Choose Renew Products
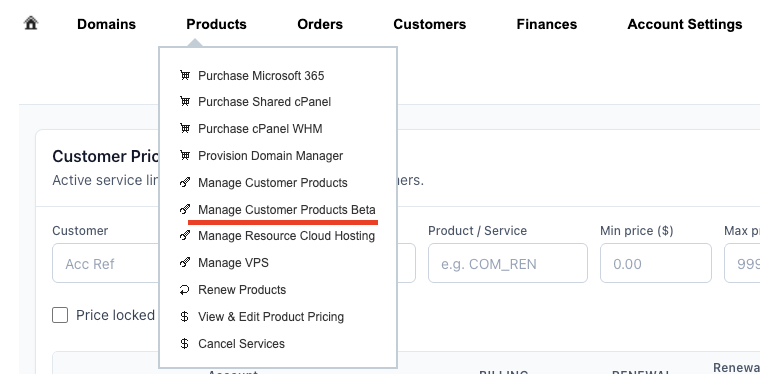Image resolution: width=760 pixels, height=374 pixels. 242,290
